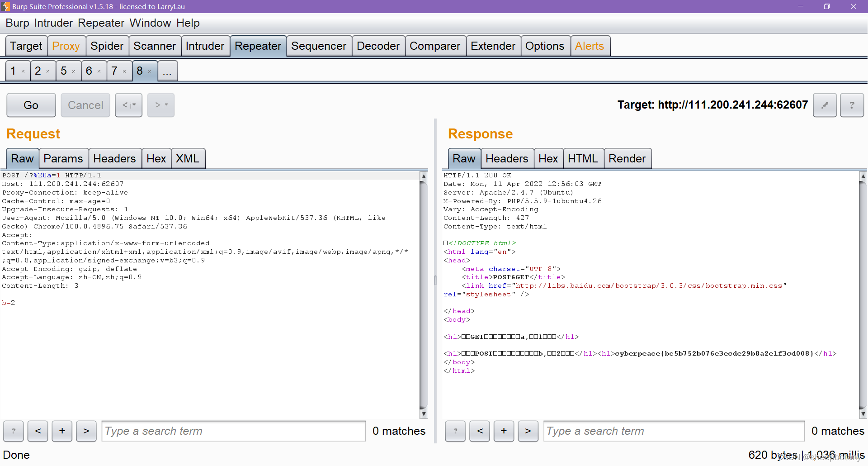Image resolution: width=868 pixels, height=466 pixels.
Task: Switch to the Intruder tool tab
Action: click(x=205, y=46)
